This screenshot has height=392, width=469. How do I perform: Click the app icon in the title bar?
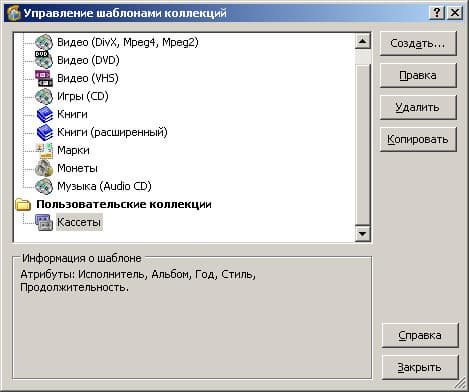(14, 13)
